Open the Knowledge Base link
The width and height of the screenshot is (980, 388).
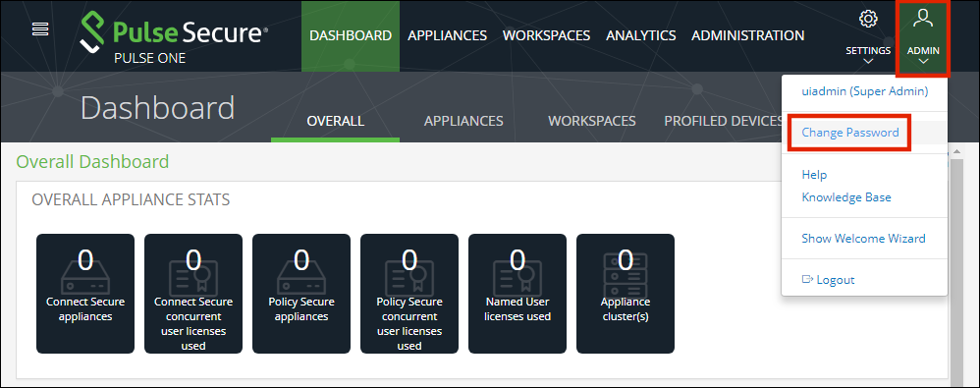click(846, 197)
